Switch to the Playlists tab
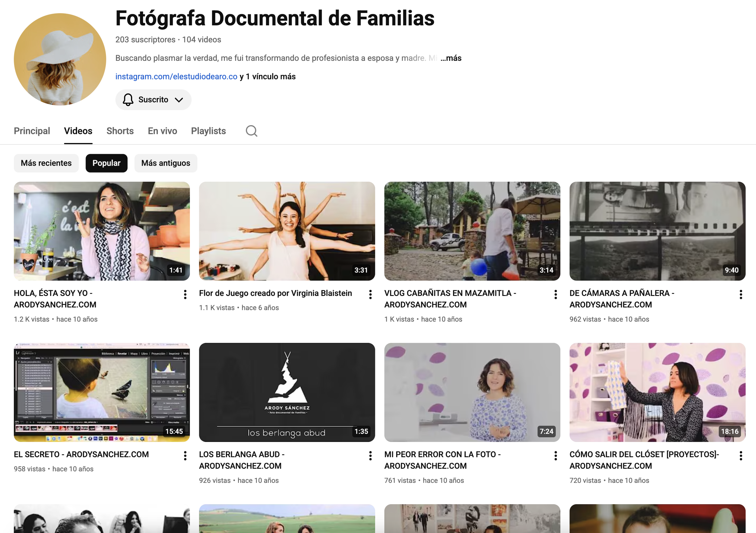 pyautogui.click(x=208, y=131)
